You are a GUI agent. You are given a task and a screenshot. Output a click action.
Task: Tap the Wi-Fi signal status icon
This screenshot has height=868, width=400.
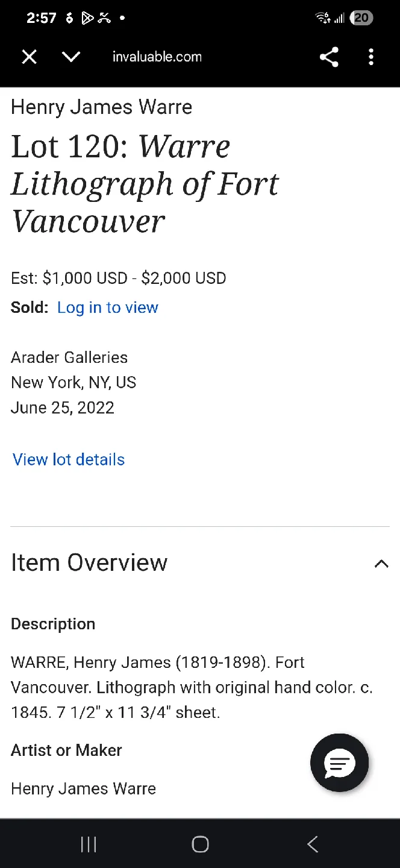(323, 18)
